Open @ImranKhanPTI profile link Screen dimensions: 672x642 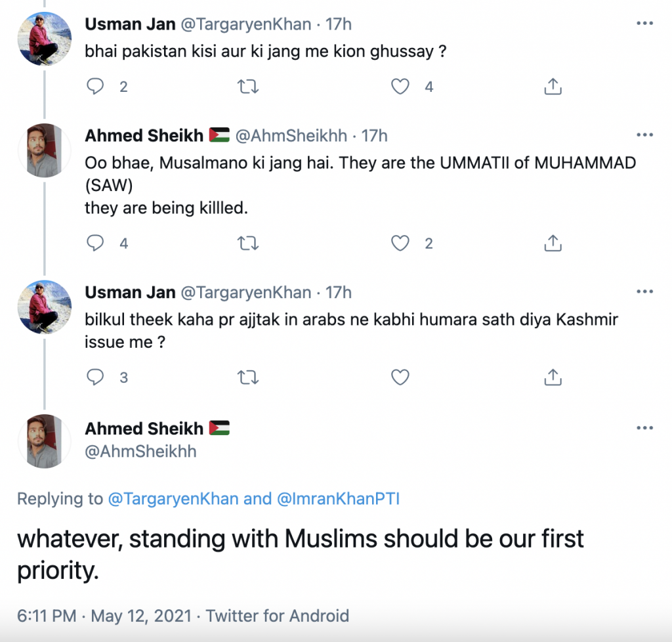(339, 499)
